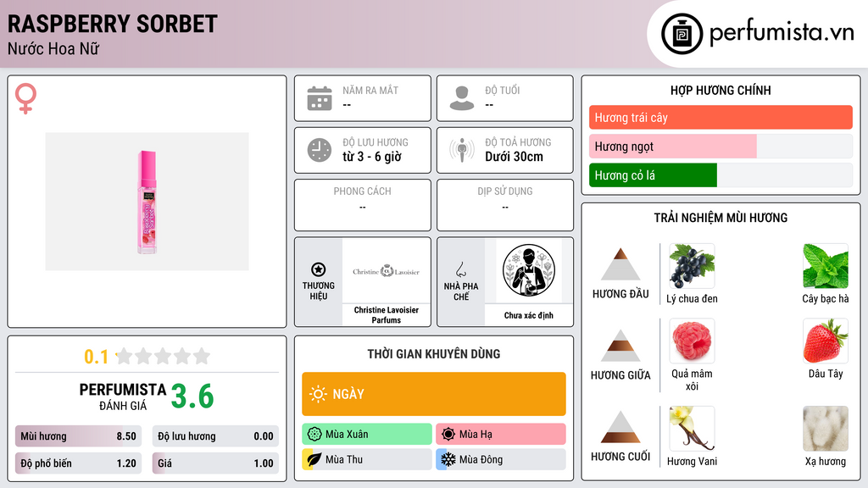Viewport: 868px width, 488px height.
Task: Select the Lý chua đen blackcurrant image
Action: tap(692, 266)
